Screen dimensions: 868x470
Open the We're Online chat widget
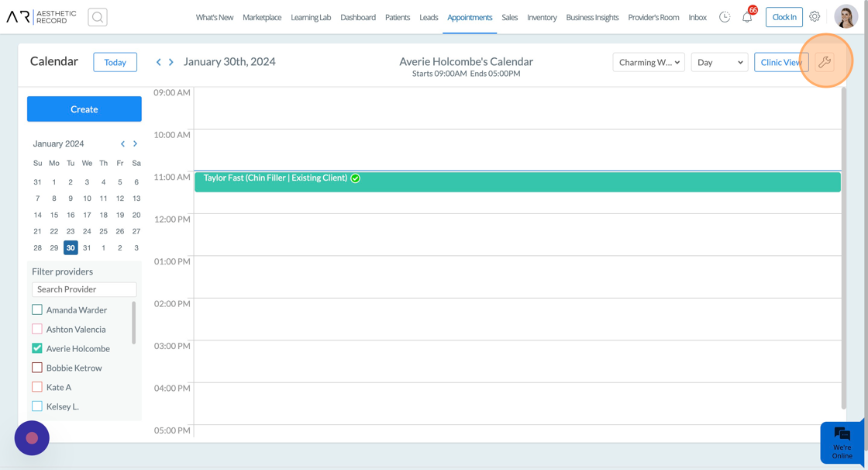tap(842, 442)
